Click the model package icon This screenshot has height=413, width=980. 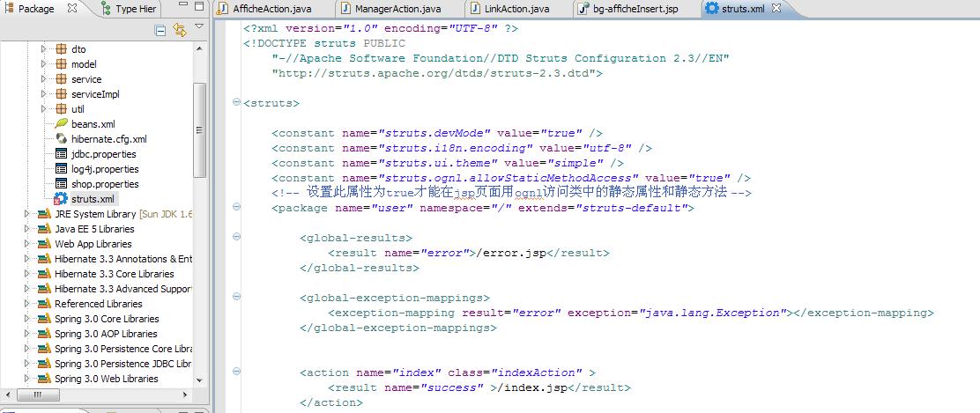(61, 63)
